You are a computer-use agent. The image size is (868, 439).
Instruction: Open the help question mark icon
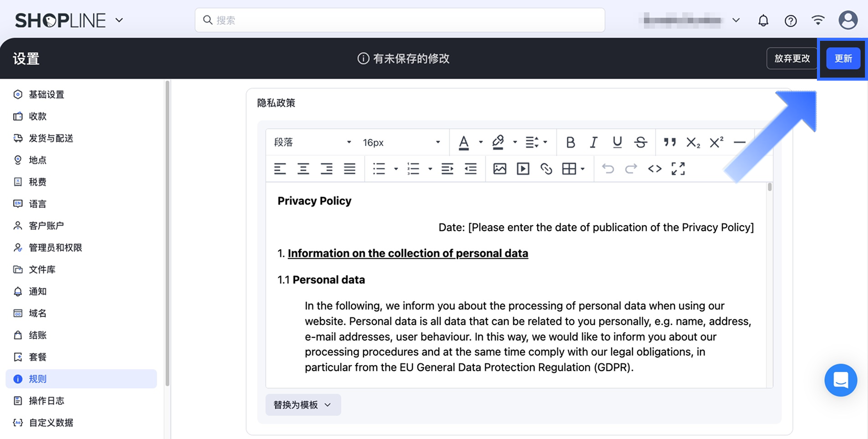790,20
